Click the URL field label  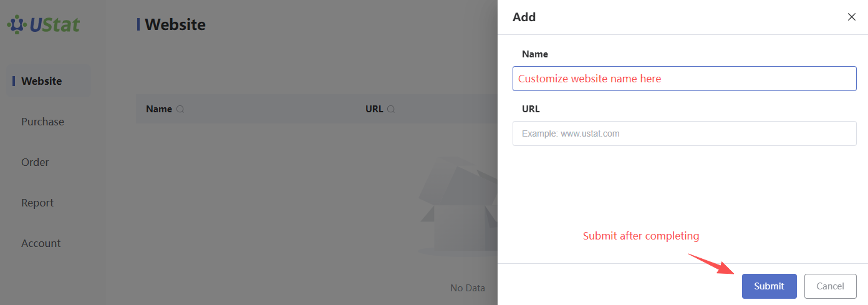pyautogui.click(x=531, y=109)
